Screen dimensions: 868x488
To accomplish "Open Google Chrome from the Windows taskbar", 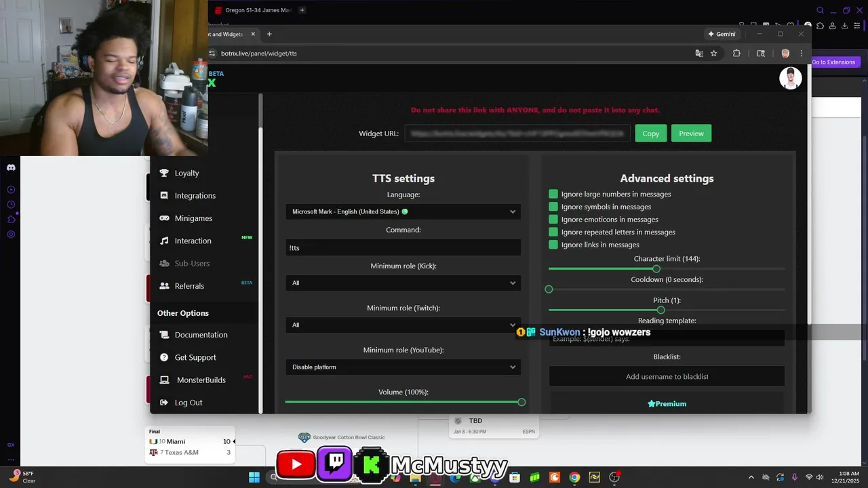I will click(574, 477).
